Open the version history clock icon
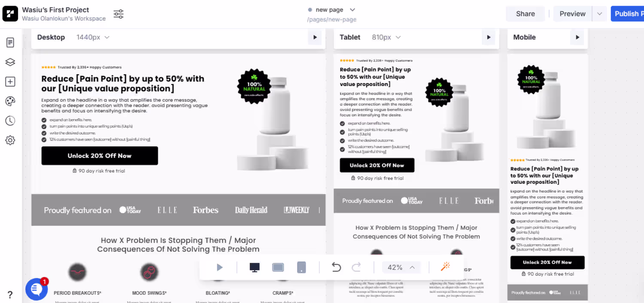This screenshot has width=644, height=303. pos(10,121)
